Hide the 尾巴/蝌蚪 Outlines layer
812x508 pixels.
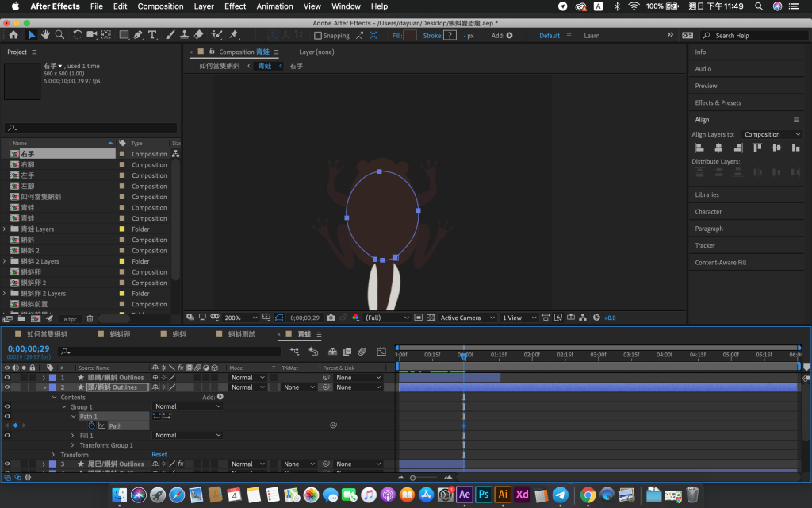click(7, 464)
